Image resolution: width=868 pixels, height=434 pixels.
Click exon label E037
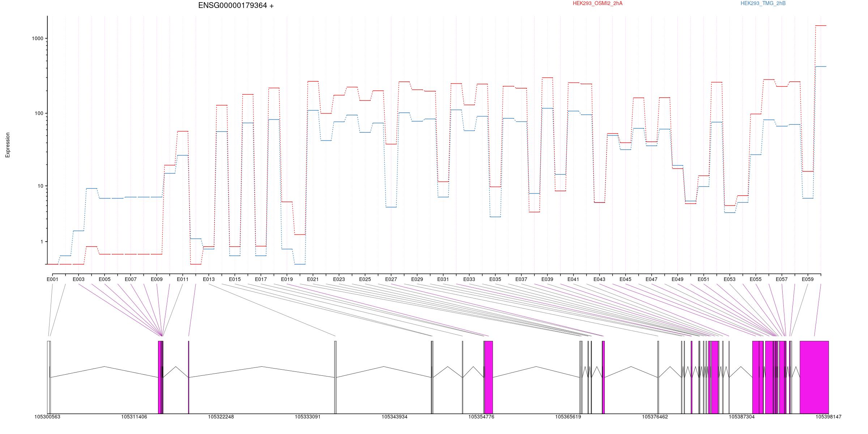(521, 279)
